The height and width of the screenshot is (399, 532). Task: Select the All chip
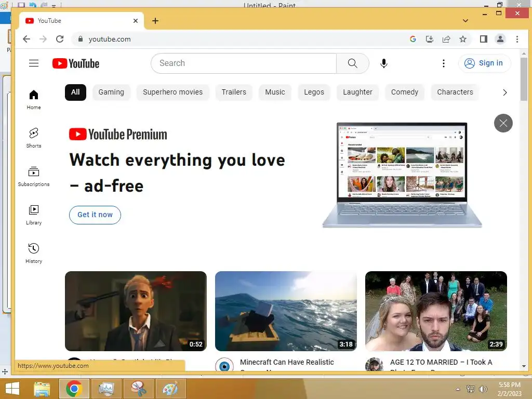coord(75,92)
